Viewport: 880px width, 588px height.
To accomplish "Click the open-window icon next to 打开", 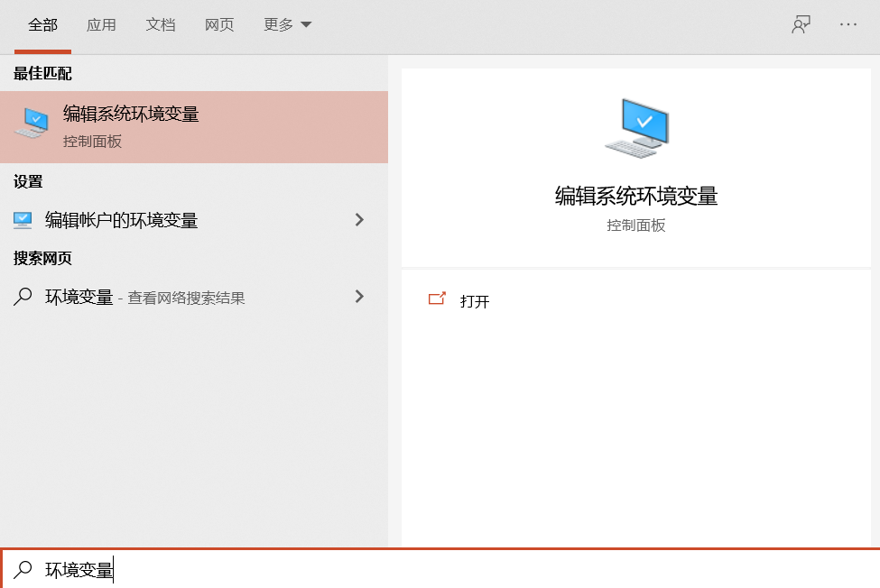I will [437, 299].
